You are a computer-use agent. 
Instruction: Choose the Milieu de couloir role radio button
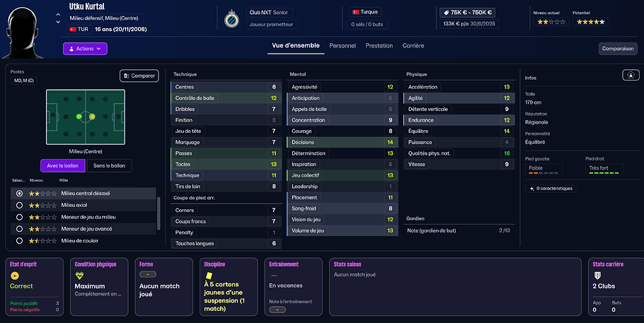pyautogui.click(x=19, y=241)
